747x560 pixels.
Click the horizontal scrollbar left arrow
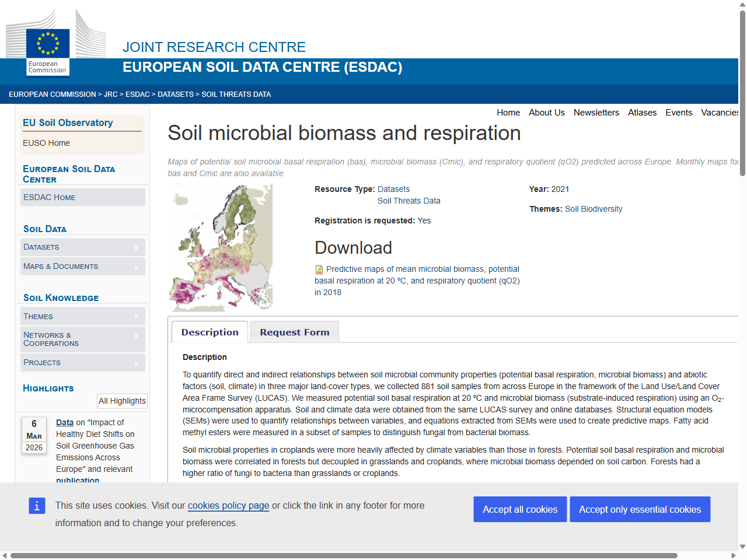(5, 555)
